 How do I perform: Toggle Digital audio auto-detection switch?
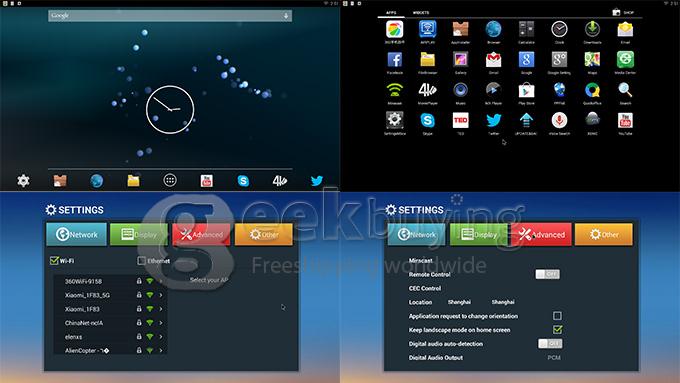(550, 344)
